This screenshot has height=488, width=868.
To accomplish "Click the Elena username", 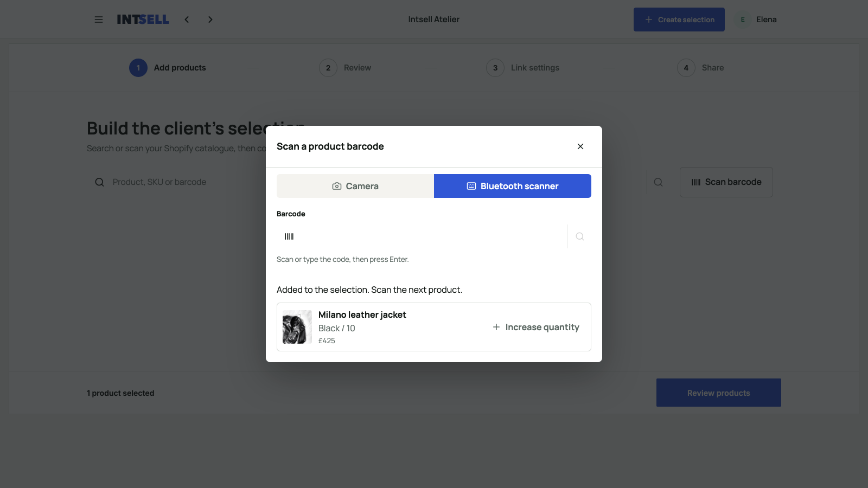I will point(767,20).
